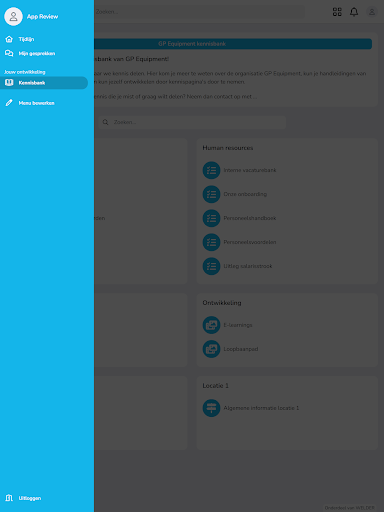Click the Loopbaanpad gallery icon
The height and width of the screenshot is (512, 384).
click(x=211, y=349)
